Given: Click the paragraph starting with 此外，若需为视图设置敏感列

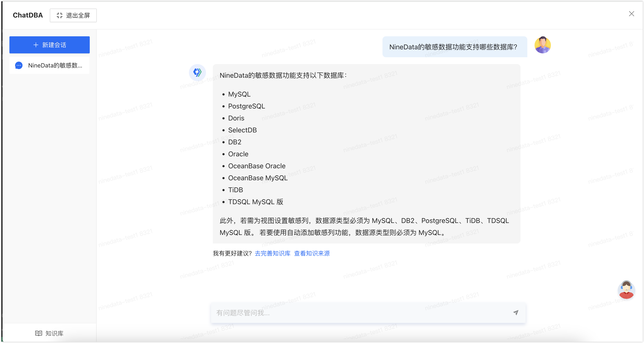Looking at the screenshot, I should (x=364, y=227).
